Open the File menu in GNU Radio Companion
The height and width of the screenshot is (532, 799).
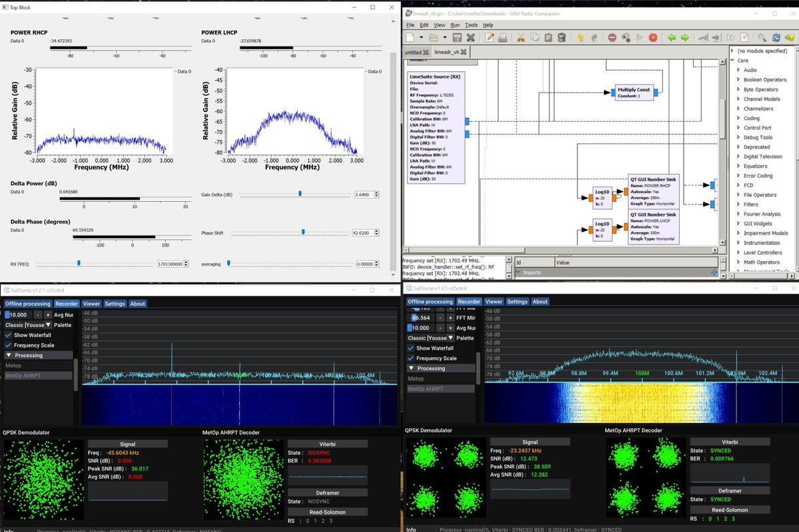pos(410,25)
